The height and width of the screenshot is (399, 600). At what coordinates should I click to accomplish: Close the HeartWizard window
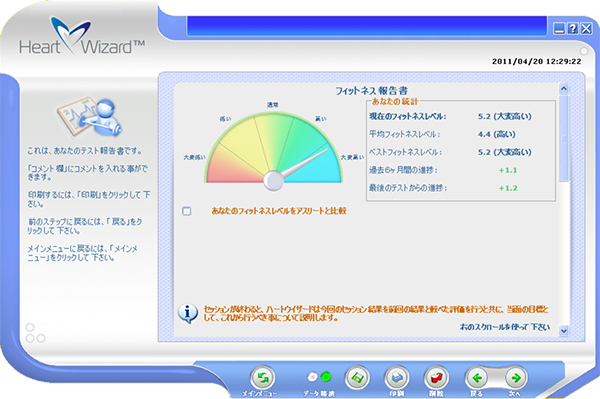click(586, 28)
